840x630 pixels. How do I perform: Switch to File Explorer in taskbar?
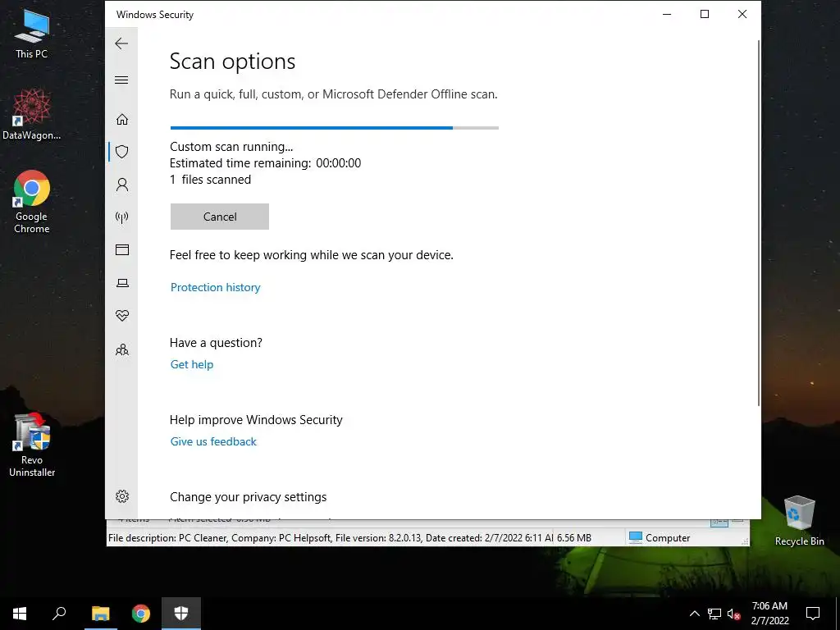[101, 614]
